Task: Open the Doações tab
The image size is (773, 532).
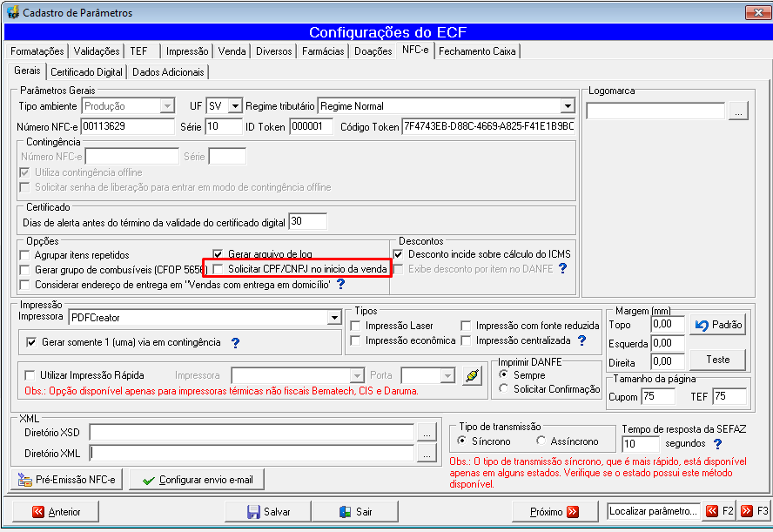Action: point(373,51)
